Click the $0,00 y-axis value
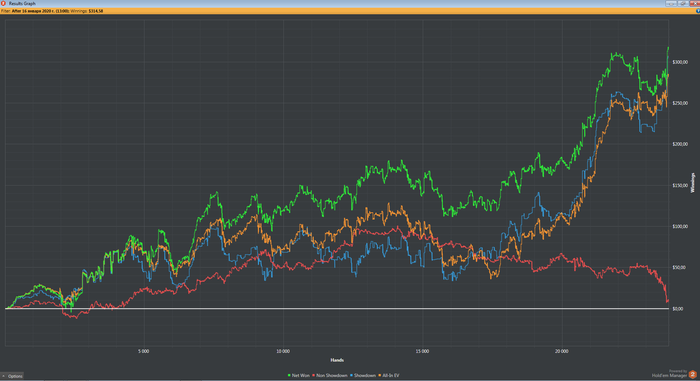 click(x=678, y=309)
